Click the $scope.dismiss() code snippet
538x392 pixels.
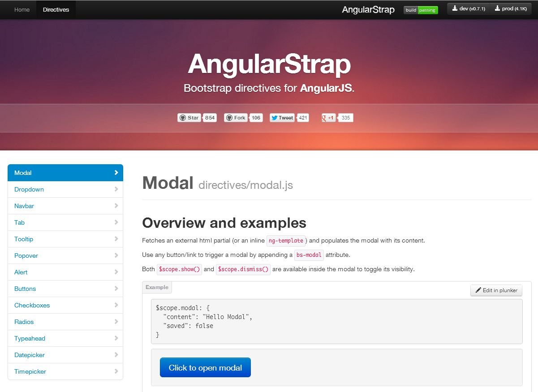point(243,269)
